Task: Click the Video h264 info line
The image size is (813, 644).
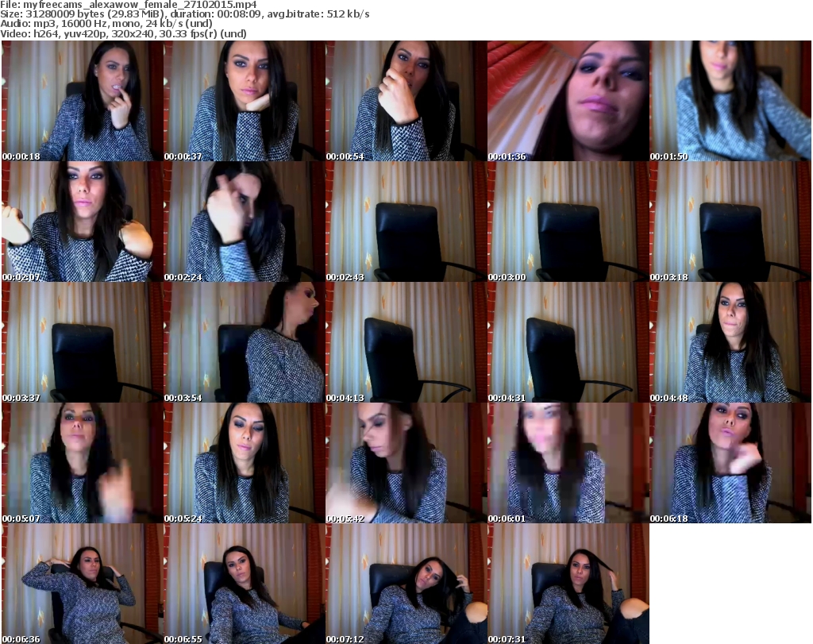Action: pyautogui.click(x=123, y=33)
